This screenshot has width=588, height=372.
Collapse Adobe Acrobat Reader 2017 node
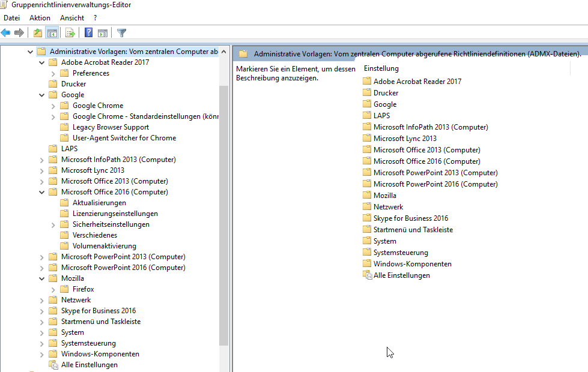41,62
